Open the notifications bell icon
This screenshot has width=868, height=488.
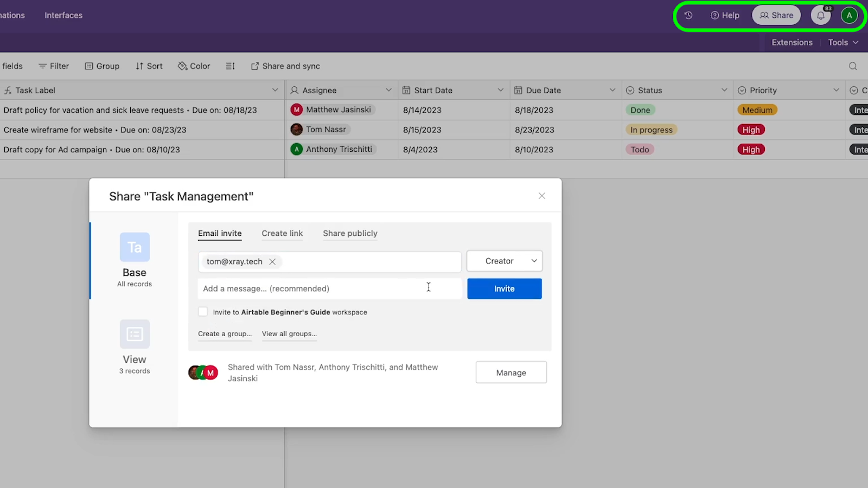[821, 15]
